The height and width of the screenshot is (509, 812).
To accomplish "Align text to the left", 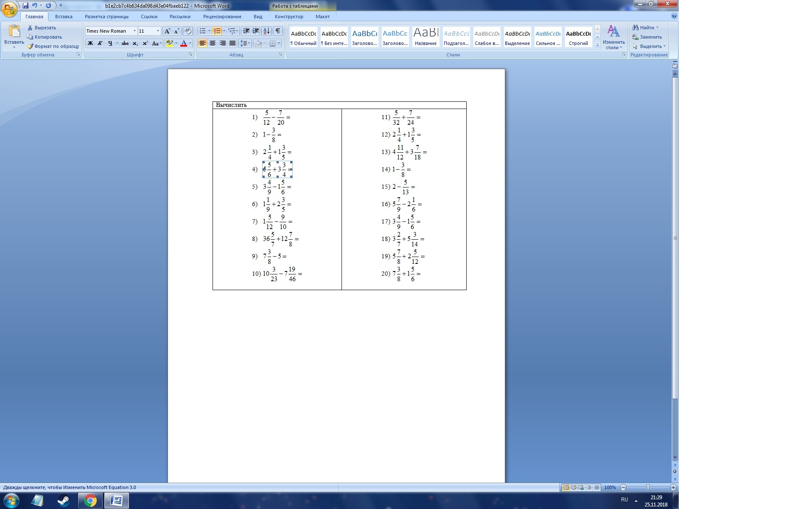I will coord(202,43).
